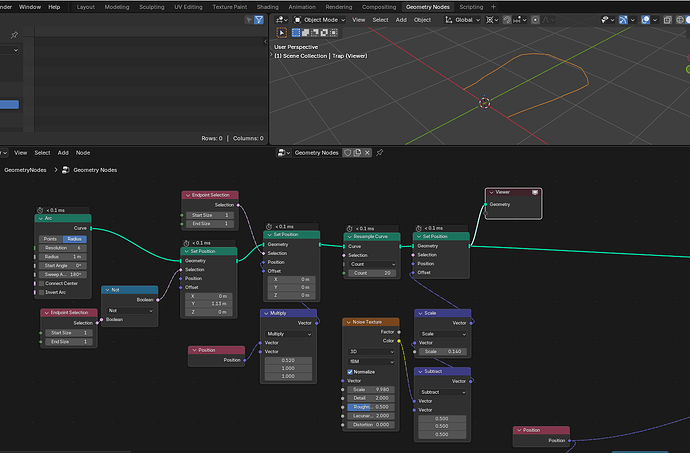Click node group icon in breadcrumb
Image resolution: width=690 pixels, height=453 pixels.
(x=66, y=170)
